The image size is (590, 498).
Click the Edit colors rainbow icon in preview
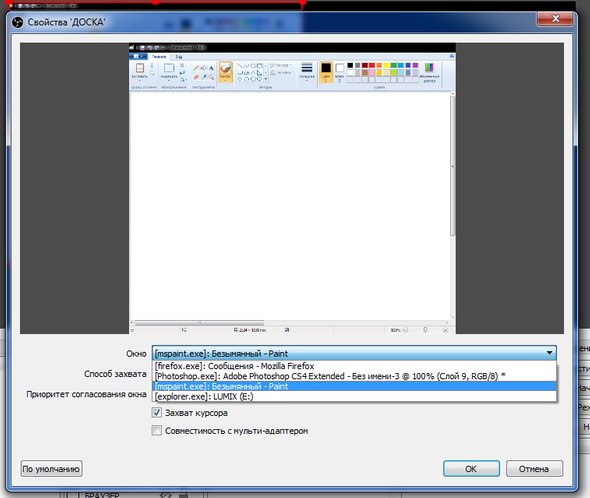point(429,67)
